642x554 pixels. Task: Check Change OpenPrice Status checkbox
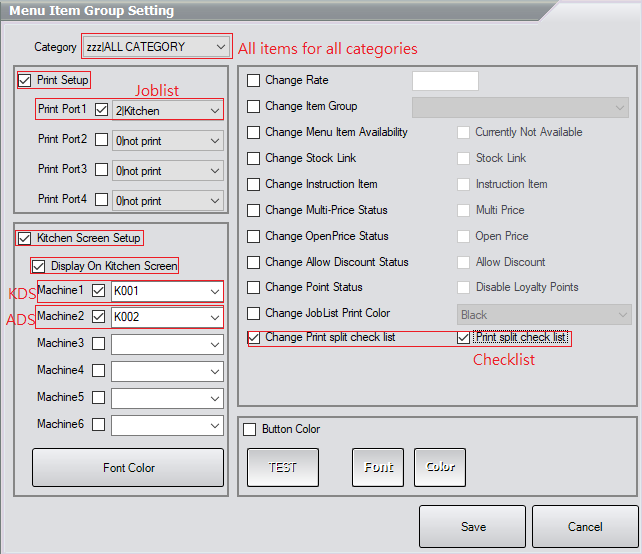pyautogui.click(x=253, y=236)
